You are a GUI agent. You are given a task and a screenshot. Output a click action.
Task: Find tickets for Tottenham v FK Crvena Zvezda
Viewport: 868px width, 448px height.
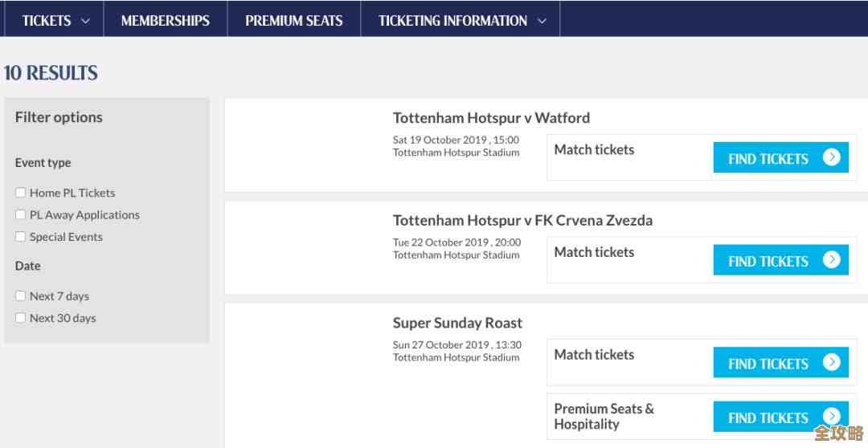coord(768,261)
